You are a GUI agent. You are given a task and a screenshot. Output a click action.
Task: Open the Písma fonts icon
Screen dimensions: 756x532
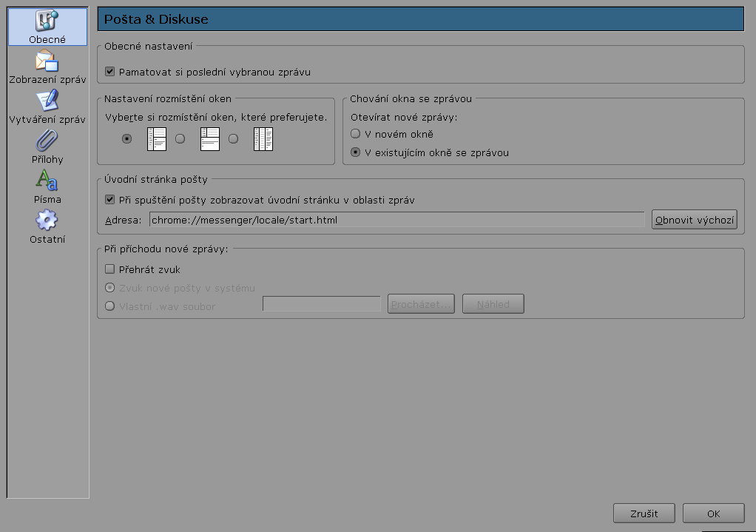[x=47, y=181]
